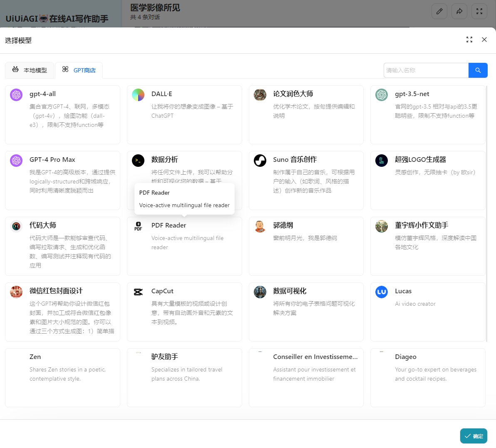Image resolution: width=496 pixels, height=448 pixels.
Task: Click the 数据分析 terminal icon
Action: tap(138, 161)
